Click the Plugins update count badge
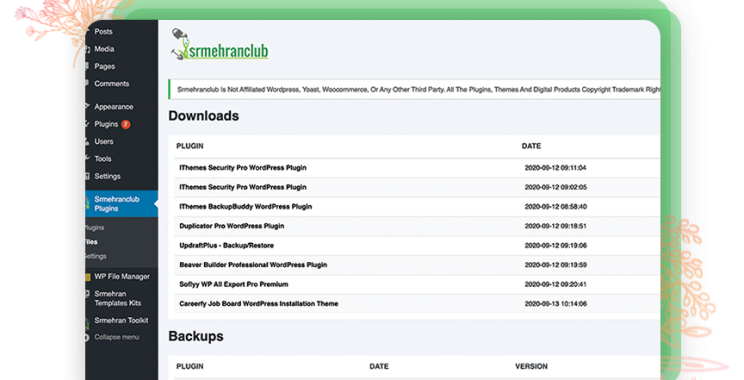Image resolution: width=744 pixels, height=380 pixels. [x=125, y=124]
